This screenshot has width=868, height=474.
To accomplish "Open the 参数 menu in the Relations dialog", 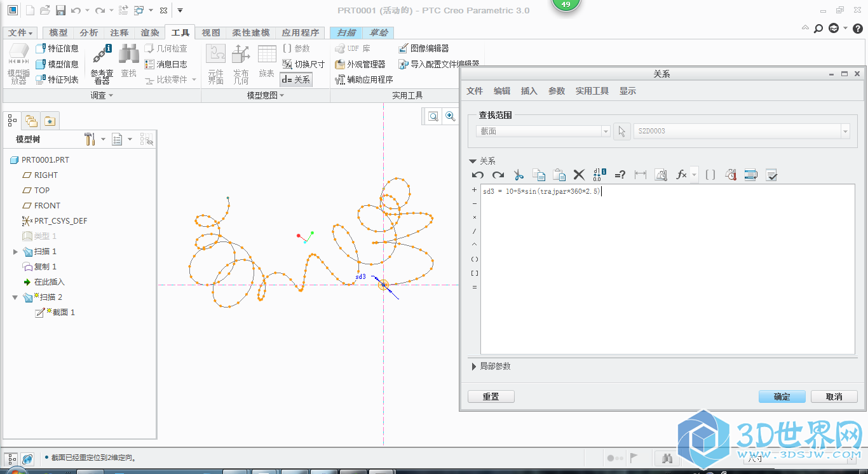I will [557, 91].
